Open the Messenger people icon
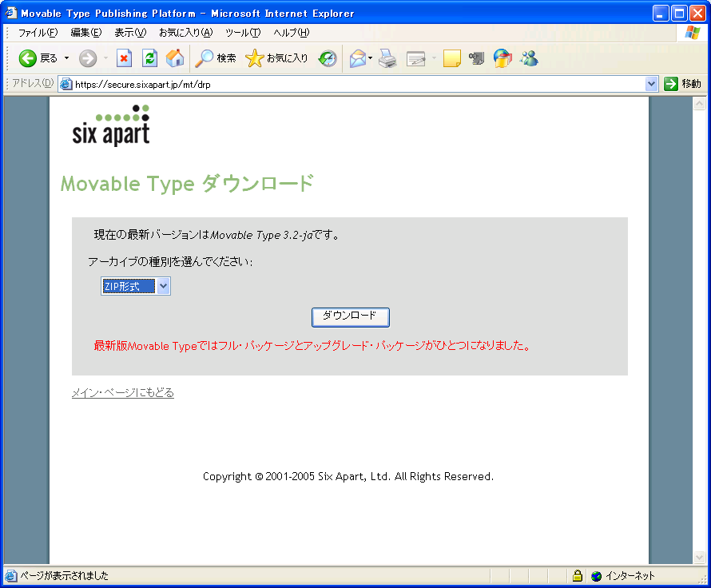The height and width of the screenshot is (588, 711). pos(529,58)
